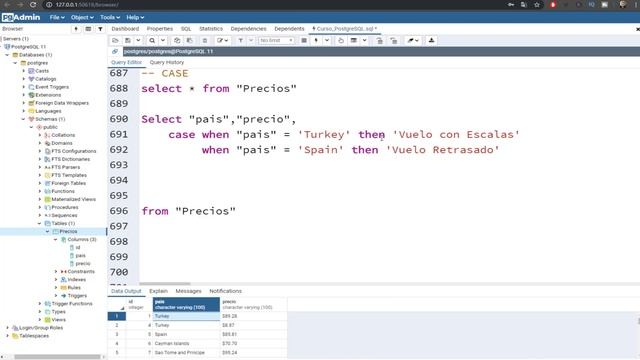Select the pais column header in results
The height and width of the screenshot is (360, 640).
186,304
